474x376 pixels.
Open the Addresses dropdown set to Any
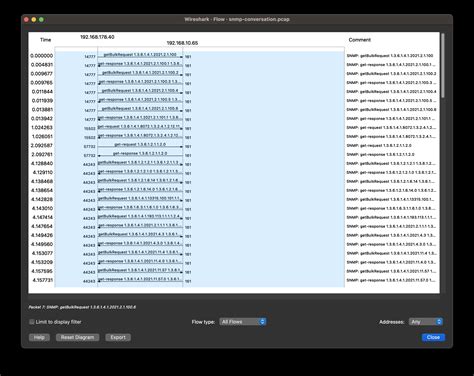[x=426, y=322]
